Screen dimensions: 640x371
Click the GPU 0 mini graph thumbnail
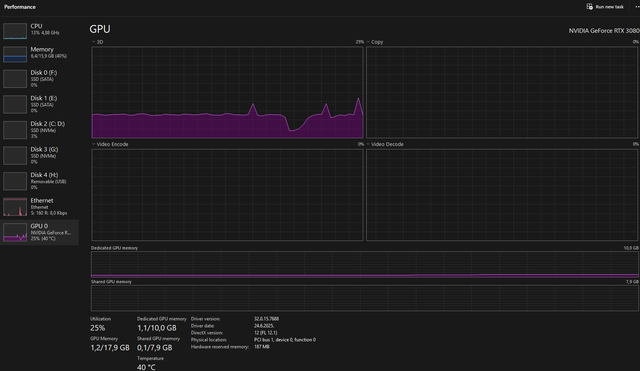pyautogui.click(x=15, y=232)
